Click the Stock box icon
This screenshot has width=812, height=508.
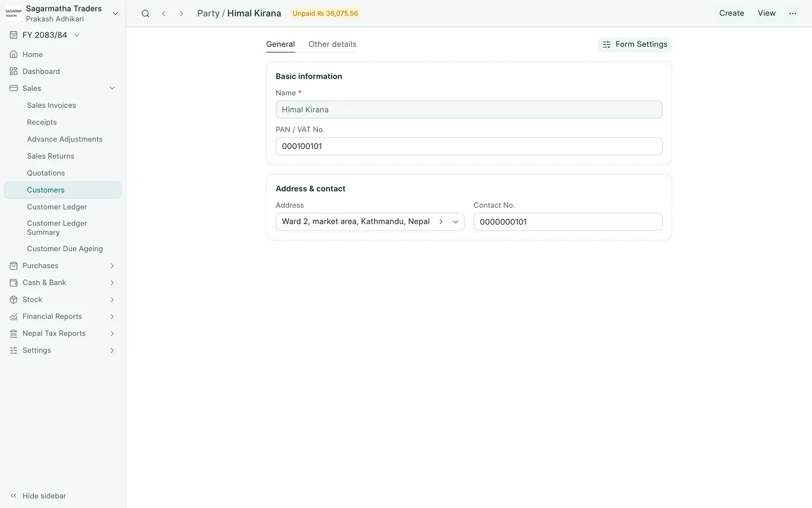(x=14, y=300)
